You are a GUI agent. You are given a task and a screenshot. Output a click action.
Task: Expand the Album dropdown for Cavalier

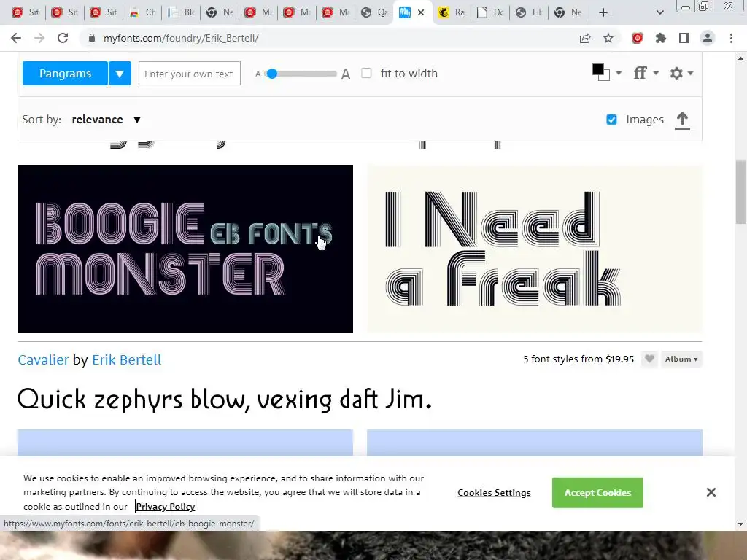coord(681,359)
